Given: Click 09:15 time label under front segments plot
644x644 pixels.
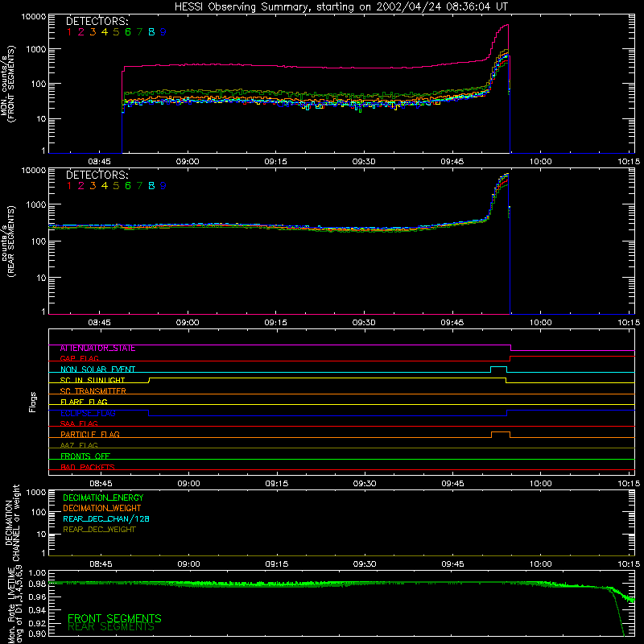Looking at the screenshot, I should pos(275,162).
